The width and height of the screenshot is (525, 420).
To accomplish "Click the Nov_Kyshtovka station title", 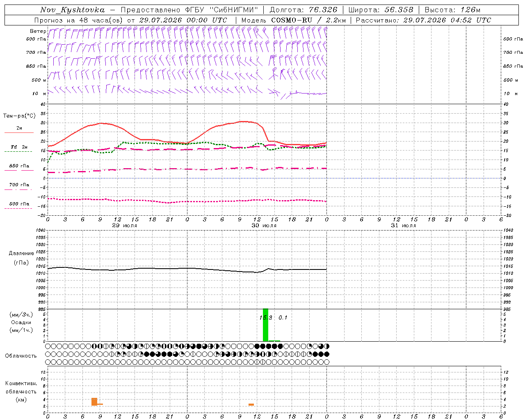I will (72, 10).
